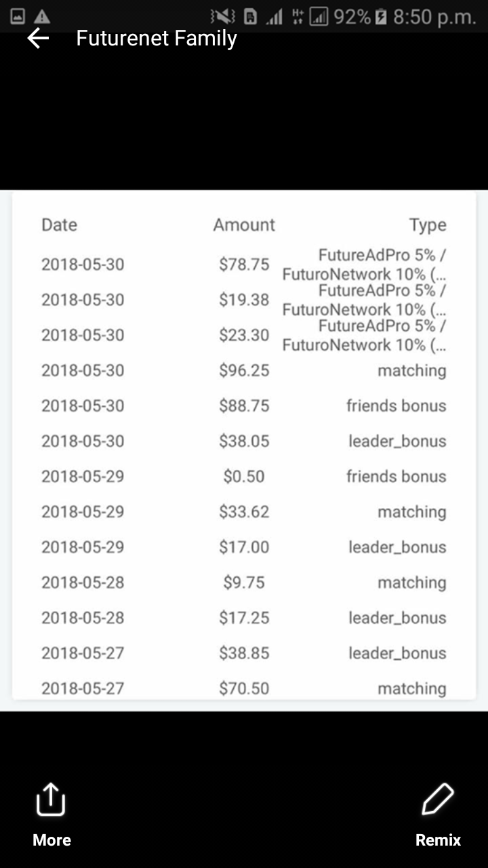The width and height of the screenshot is (488, 868).
Task: Click the Futurenet Family title
Action: (x=157, y=39)
